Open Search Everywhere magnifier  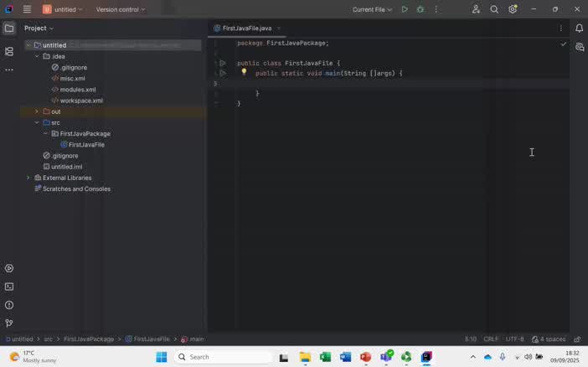[x=494, y=9]
